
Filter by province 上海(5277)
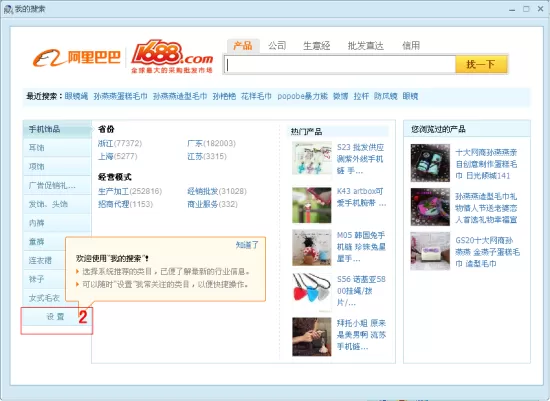[118, 156]
